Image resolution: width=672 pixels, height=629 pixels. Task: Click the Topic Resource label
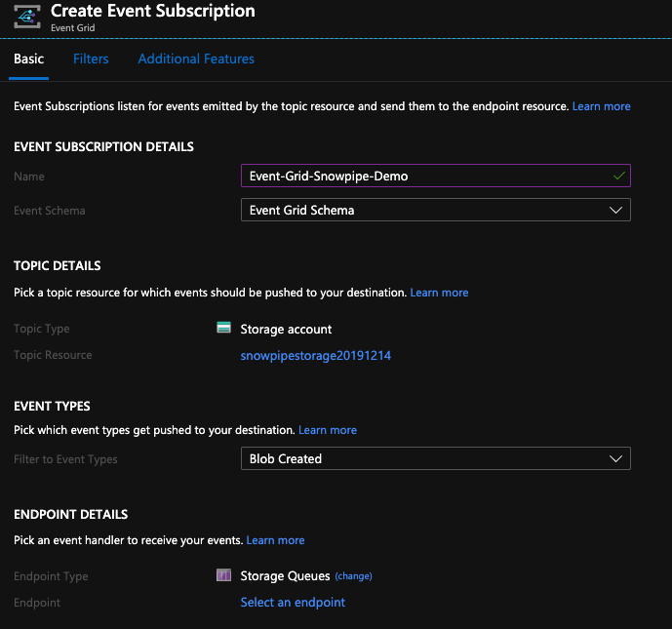point(53,355)
